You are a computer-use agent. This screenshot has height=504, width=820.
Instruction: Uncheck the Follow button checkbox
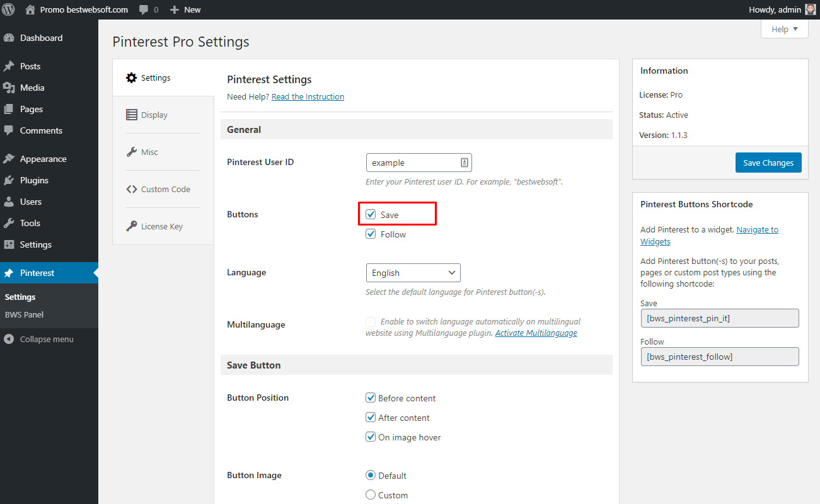(x=371, y=234)
